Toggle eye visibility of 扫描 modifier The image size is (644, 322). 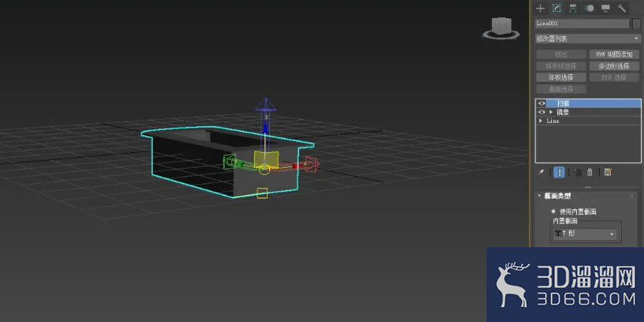point(542,103)
